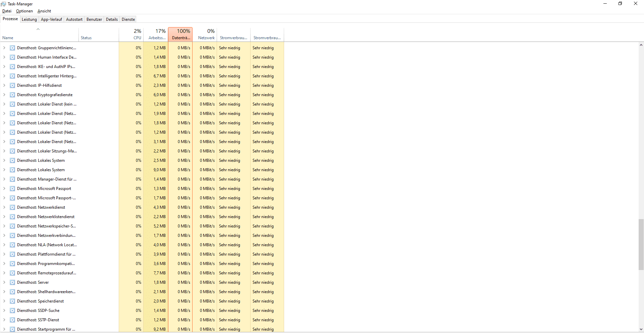Click service icon of Diensthost: Gruppenrichtlinienc...
The width and height of the screenshot is (644, 334).
(12, 48)
